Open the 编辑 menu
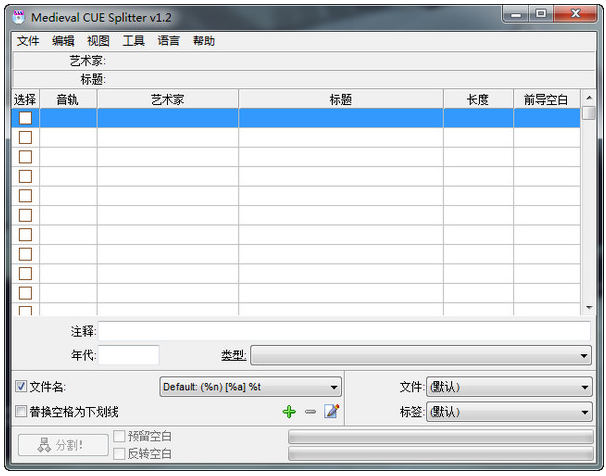The image size is (606, 476). point(63,41)
